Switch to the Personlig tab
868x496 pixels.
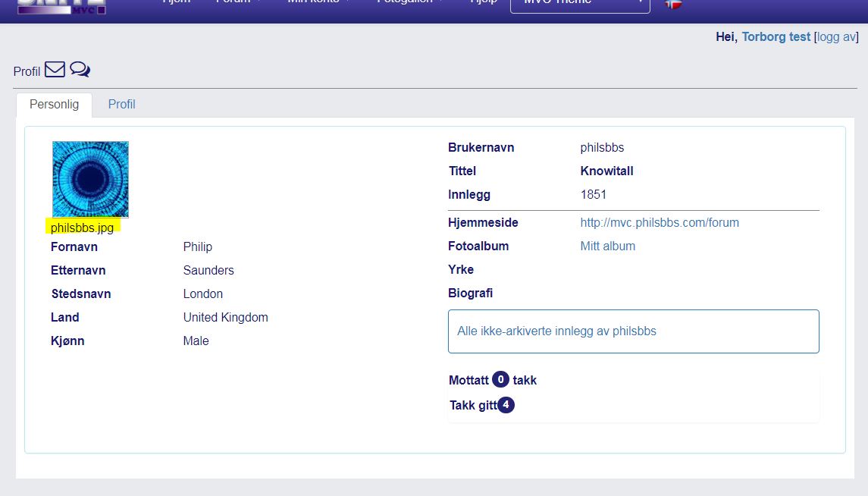54,105
